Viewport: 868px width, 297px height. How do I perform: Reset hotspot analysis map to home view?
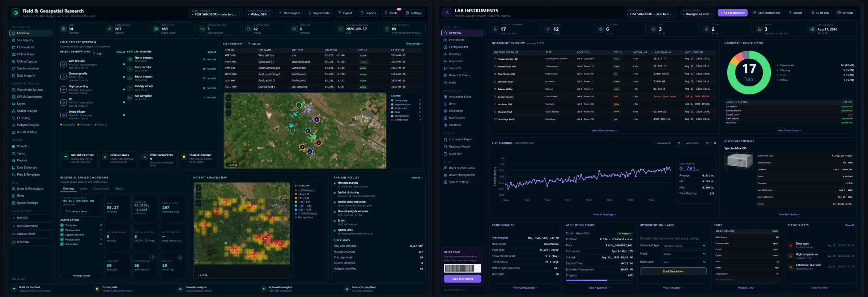click(198, 203)
